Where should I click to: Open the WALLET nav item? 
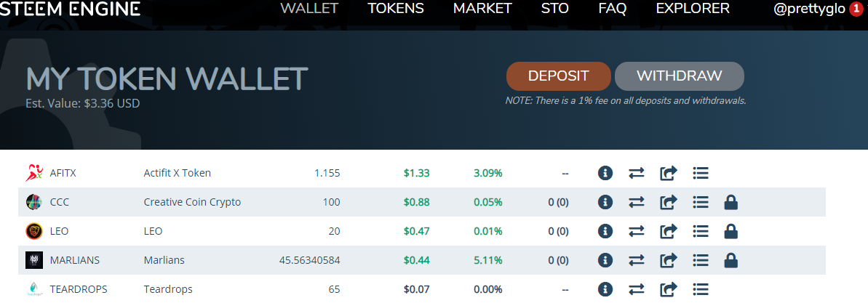(x=309, y=8)
